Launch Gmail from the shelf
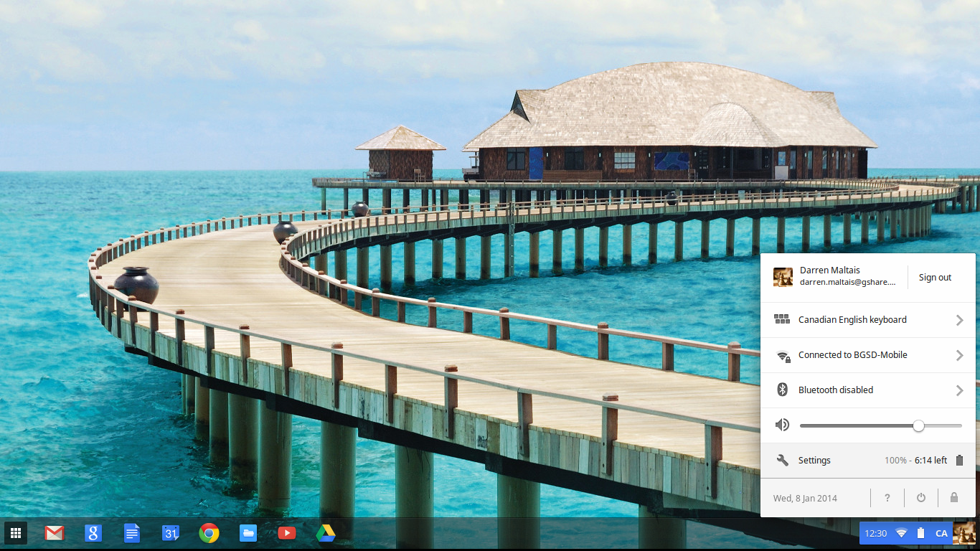 pos(55,533)
